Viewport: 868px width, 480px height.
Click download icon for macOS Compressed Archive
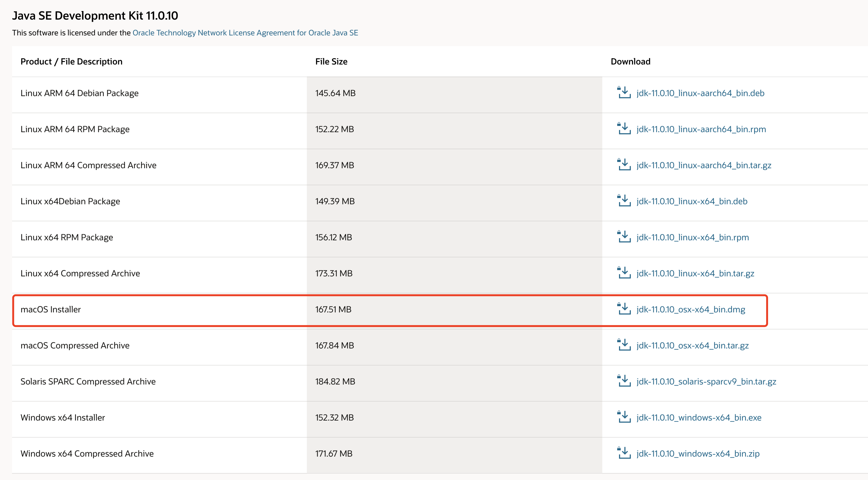pyautogui.click(x=624, y=345)
